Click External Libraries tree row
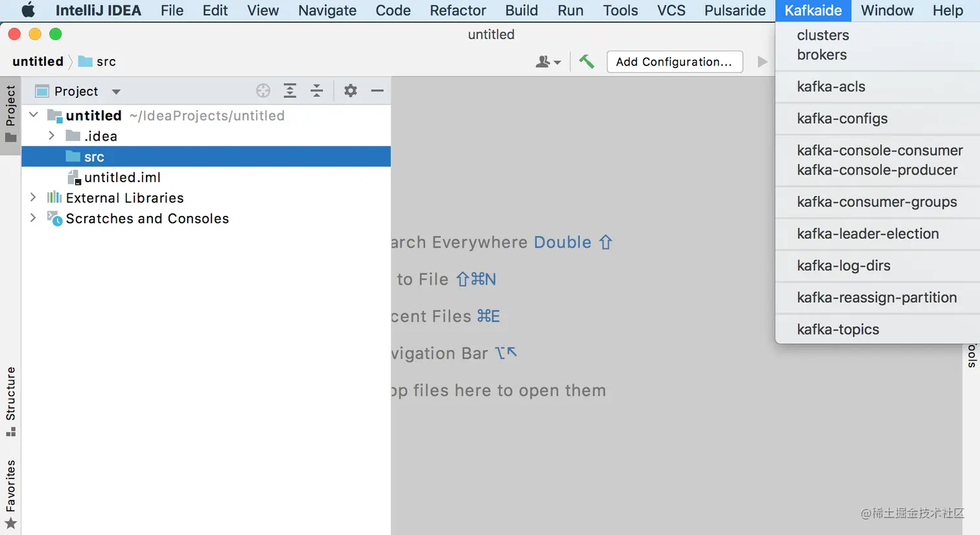The width and height of the screenshot is (980, 535). (206, 198)
